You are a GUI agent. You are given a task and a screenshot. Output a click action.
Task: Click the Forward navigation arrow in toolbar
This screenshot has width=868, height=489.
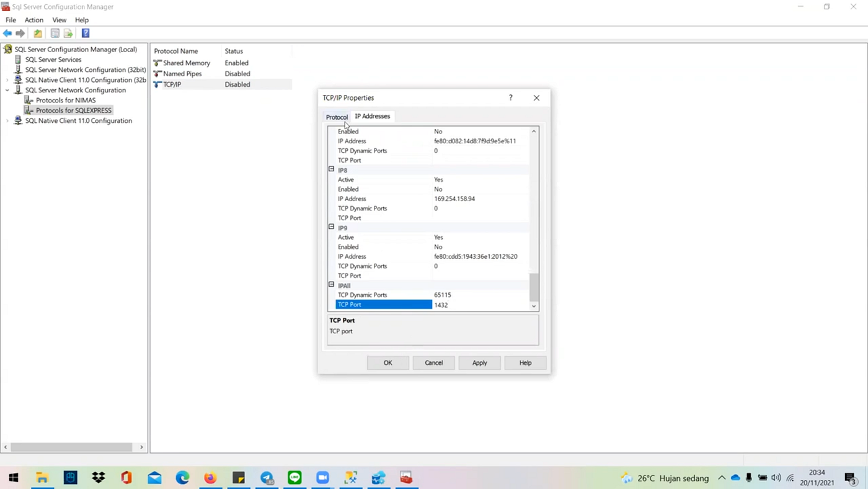[20, 33]
